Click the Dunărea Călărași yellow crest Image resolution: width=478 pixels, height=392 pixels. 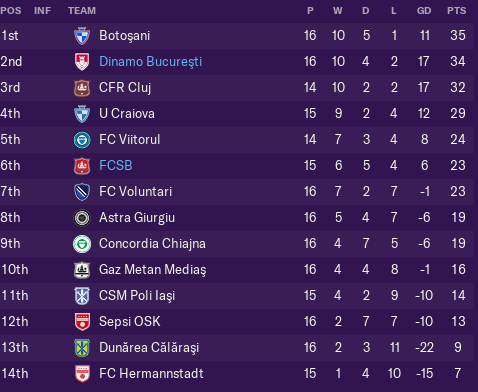[x=82, y=348]
